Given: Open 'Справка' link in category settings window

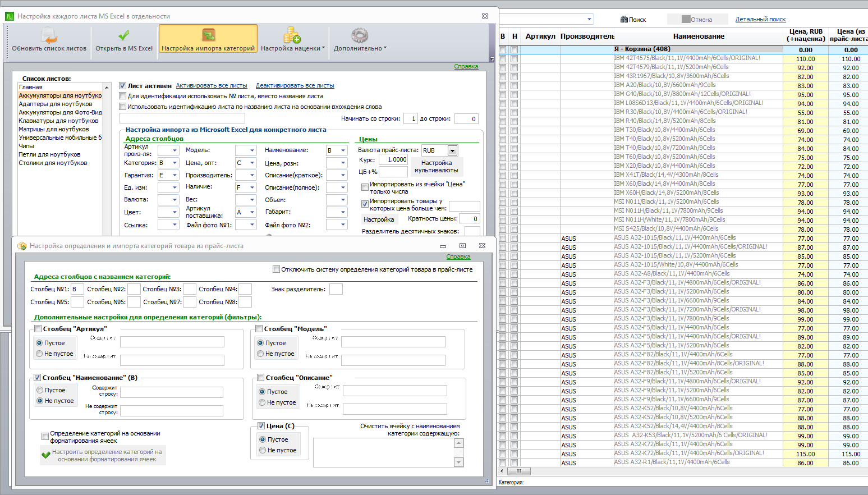Looking at the screenshot, I should click(x=458, y=256).
